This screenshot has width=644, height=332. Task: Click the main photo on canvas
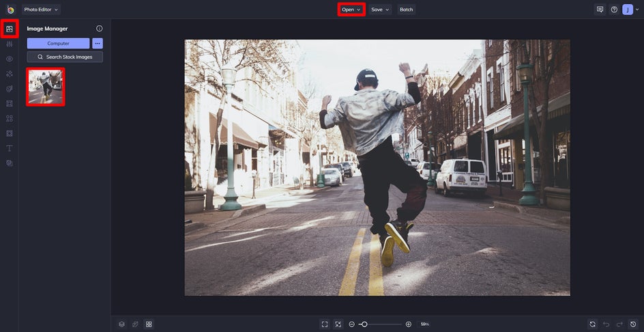click(x=377, y=167)
